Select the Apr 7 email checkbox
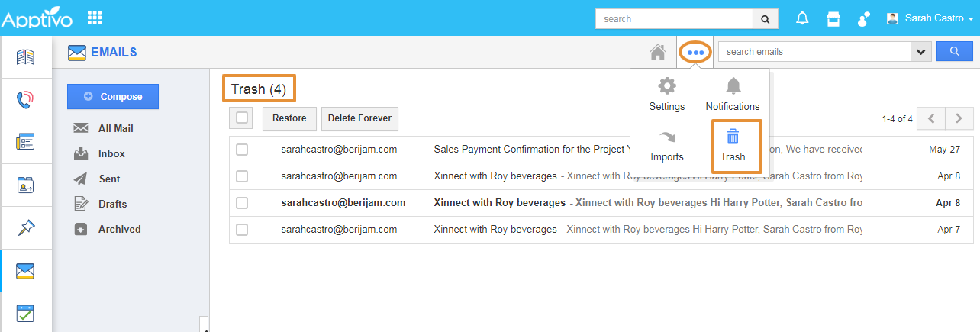The image size is (980, 332). tap(242, 229)
